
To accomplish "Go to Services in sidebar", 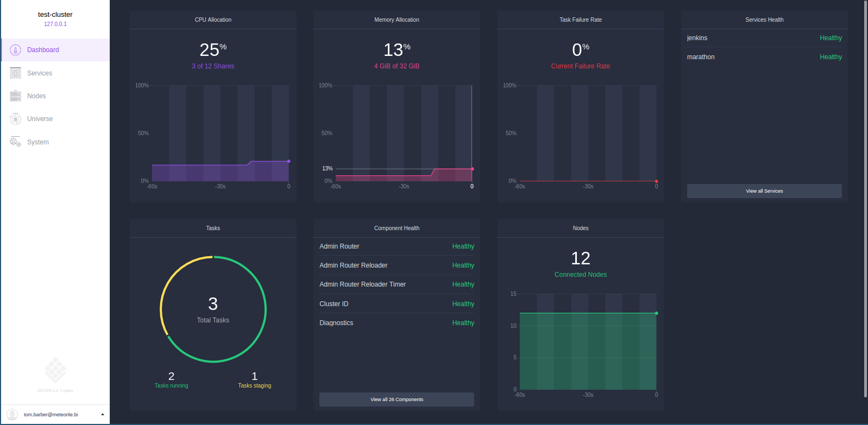I will pyautogui.click(x=40, y=73).
